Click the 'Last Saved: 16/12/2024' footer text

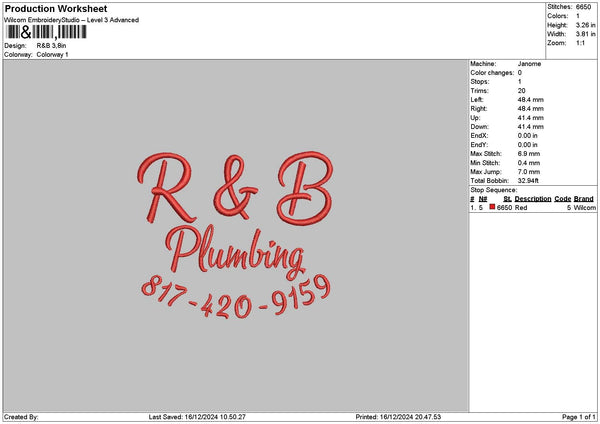coord(197,417)
